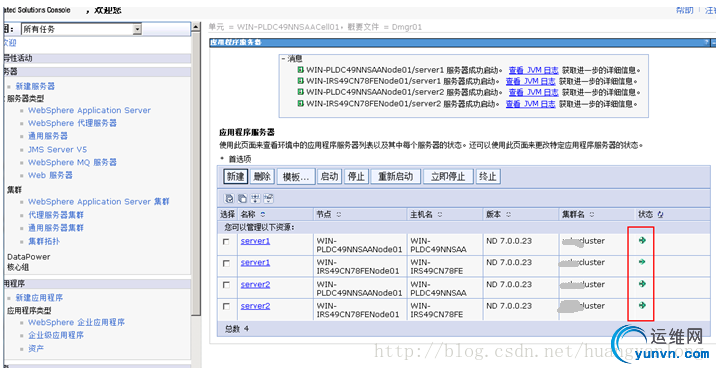Viewport: 716px width, 371px height.
Task: Open server2 link on PLDC49NNSAANode01 row
Action: [x=255, y=284]
